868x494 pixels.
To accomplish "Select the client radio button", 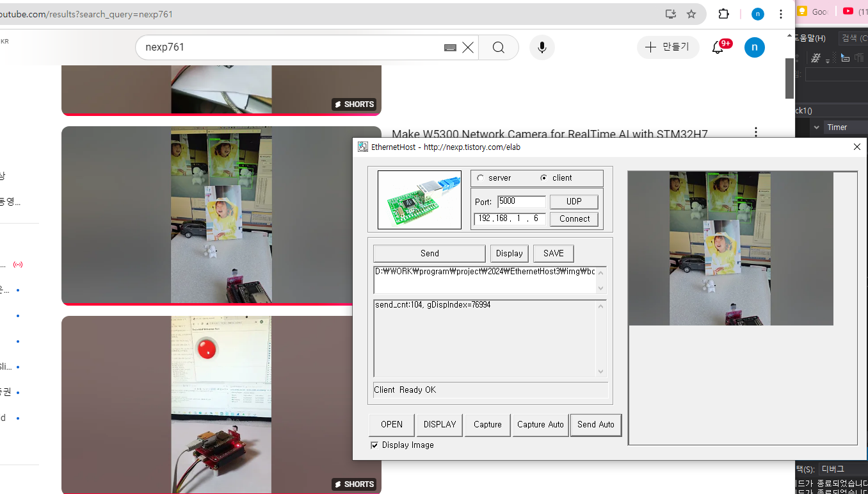I will click(x=544, y=178).
